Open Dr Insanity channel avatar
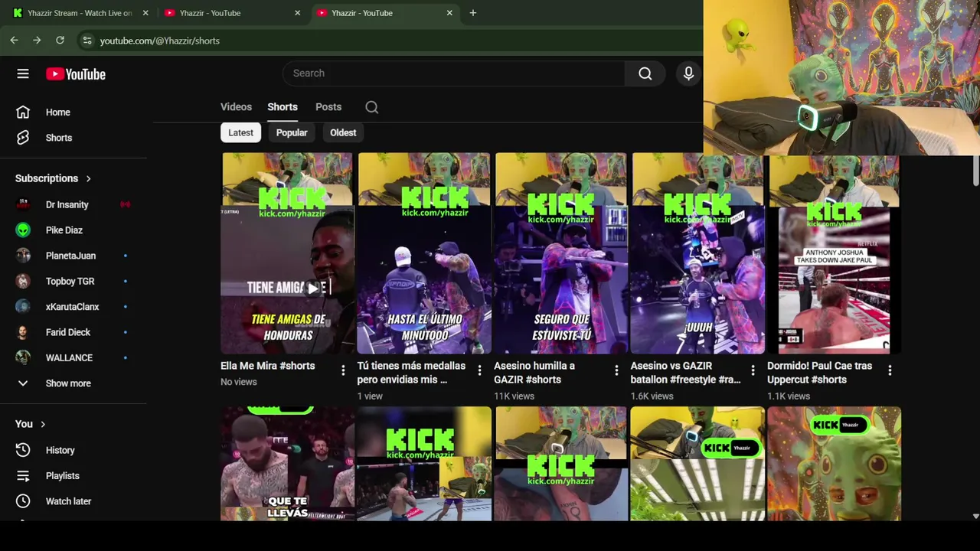 tap(23, 204)
